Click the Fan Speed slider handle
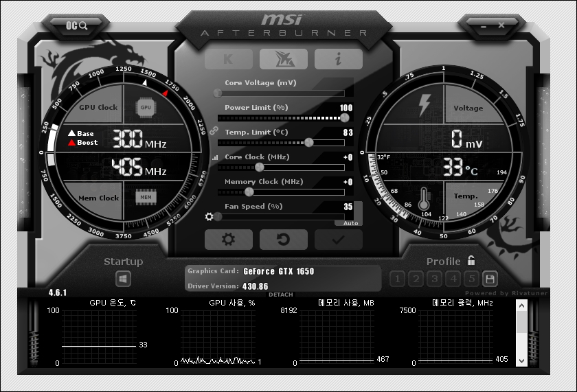Viewport: 577px width, 392px height. 218,216
